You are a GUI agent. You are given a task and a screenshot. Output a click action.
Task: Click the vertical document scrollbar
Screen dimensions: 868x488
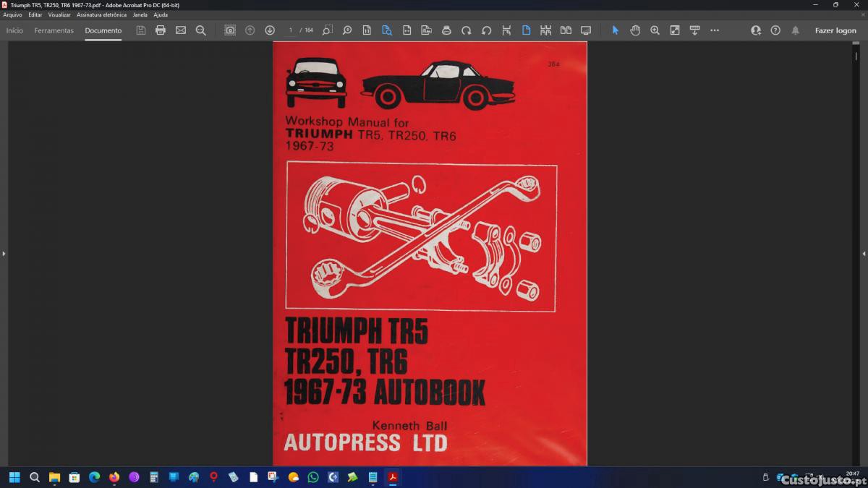[x=856, y=254]
